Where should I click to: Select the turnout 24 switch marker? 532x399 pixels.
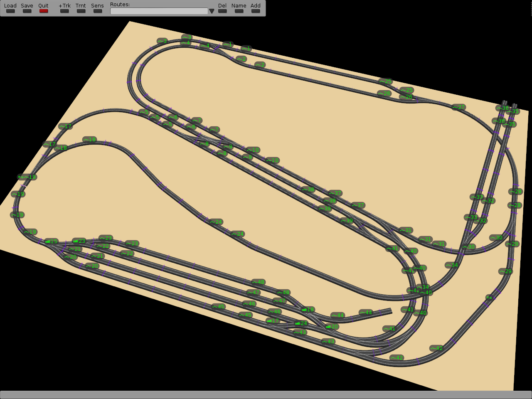point(300,323)
